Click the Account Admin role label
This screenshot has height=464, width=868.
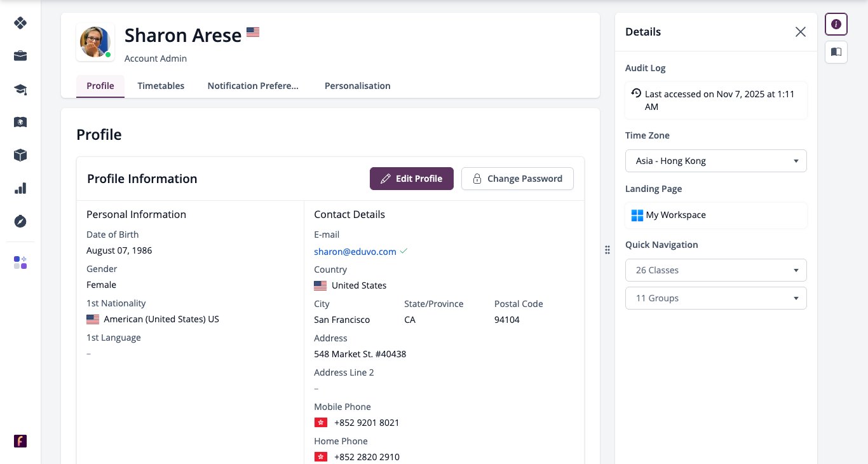[x=156, y=58]
